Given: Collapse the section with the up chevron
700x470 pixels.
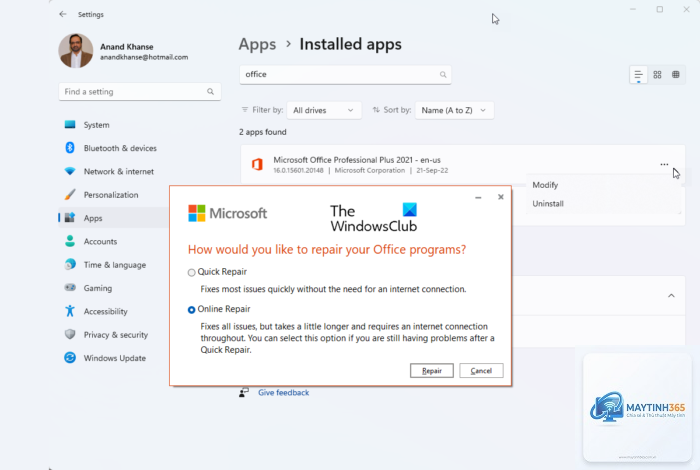Looking at the screenshot, I should (x=671, y=295).
